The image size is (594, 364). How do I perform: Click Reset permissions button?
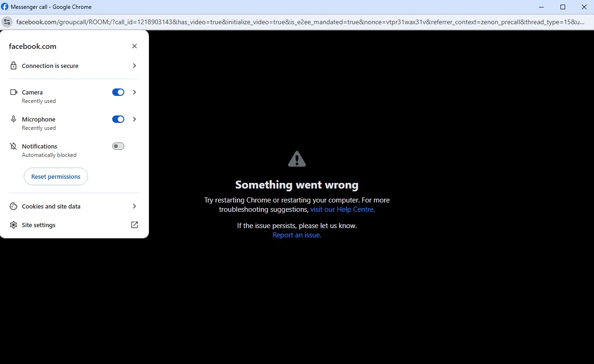click(x=56, y=176)
